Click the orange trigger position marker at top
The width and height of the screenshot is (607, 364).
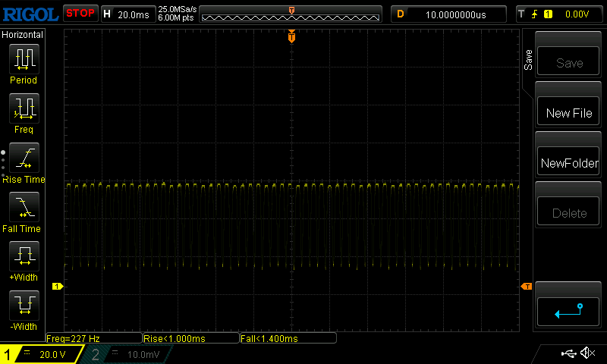click(291, 36)
